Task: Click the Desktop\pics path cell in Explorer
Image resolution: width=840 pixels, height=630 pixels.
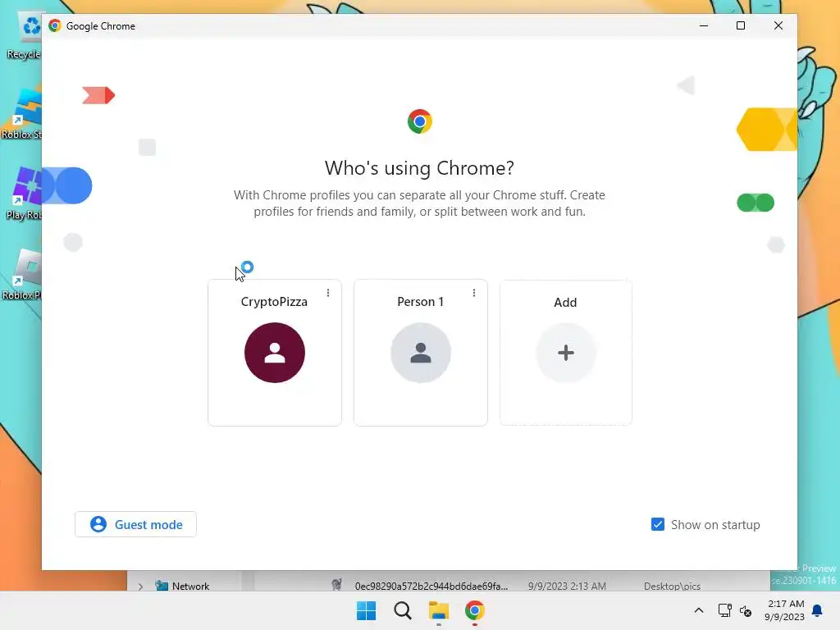Action: tap(672, 586)
